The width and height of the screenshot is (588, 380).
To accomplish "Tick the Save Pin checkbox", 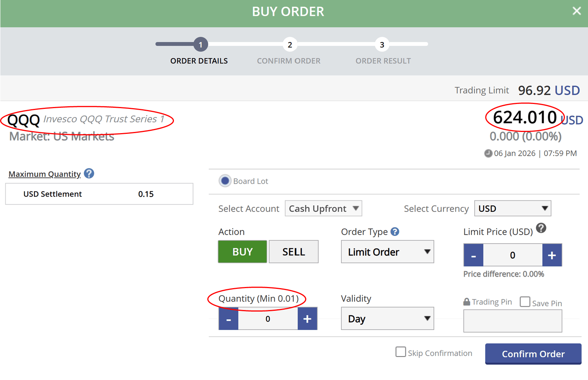I will pyautogui.click(x=525, y=302).
